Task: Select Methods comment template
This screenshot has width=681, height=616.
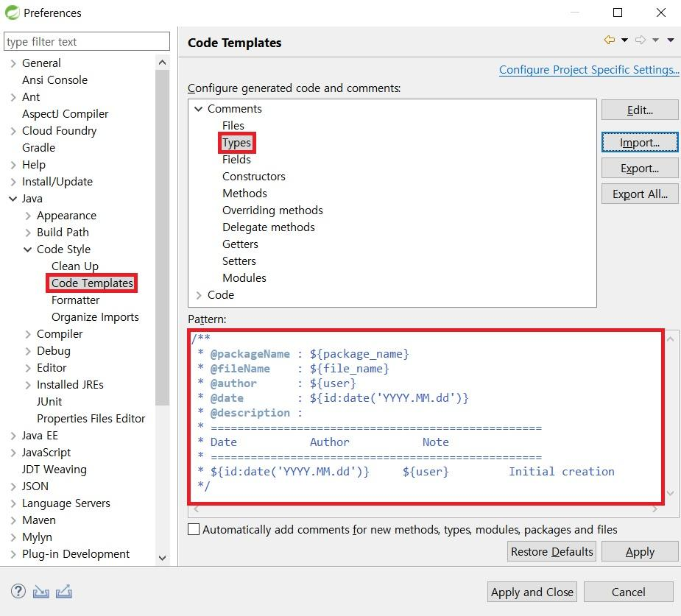Action: (244, 193)
